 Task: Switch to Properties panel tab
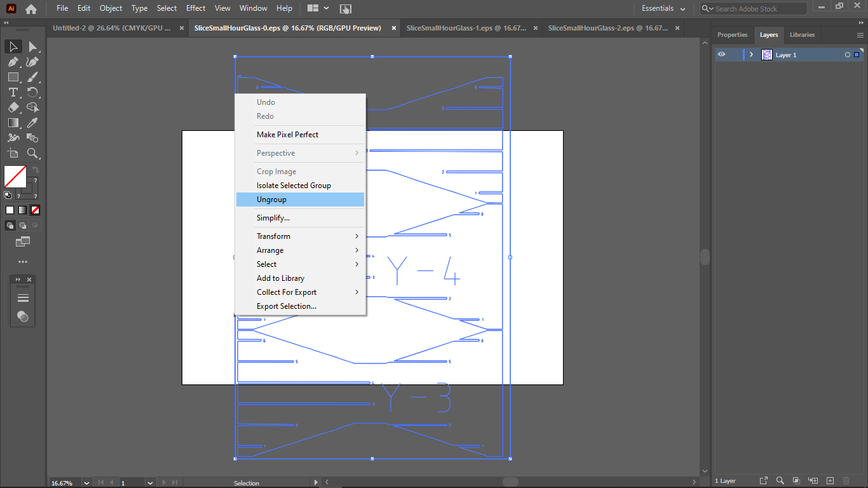click(x=733, y=35)
